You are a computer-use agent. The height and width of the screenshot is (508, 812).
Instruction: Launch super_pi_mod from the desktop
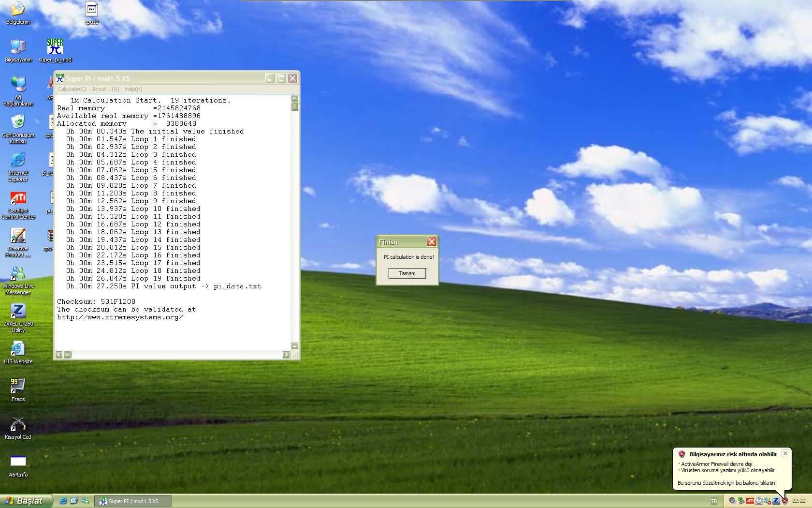tap(55, 51)
